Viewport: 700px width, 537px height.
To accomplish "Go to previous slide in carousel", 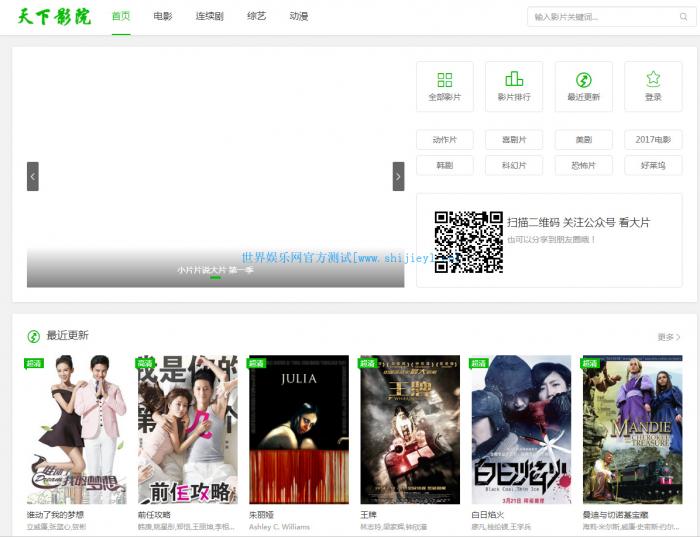I will coord(33,176).
